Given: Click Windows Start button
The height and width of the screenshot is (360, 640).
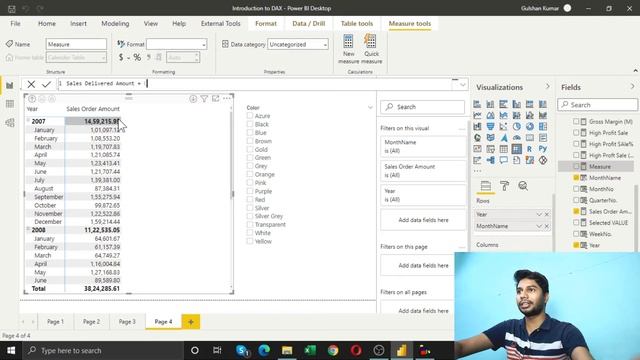Looking at the screenshot, I should pos(11,351).
